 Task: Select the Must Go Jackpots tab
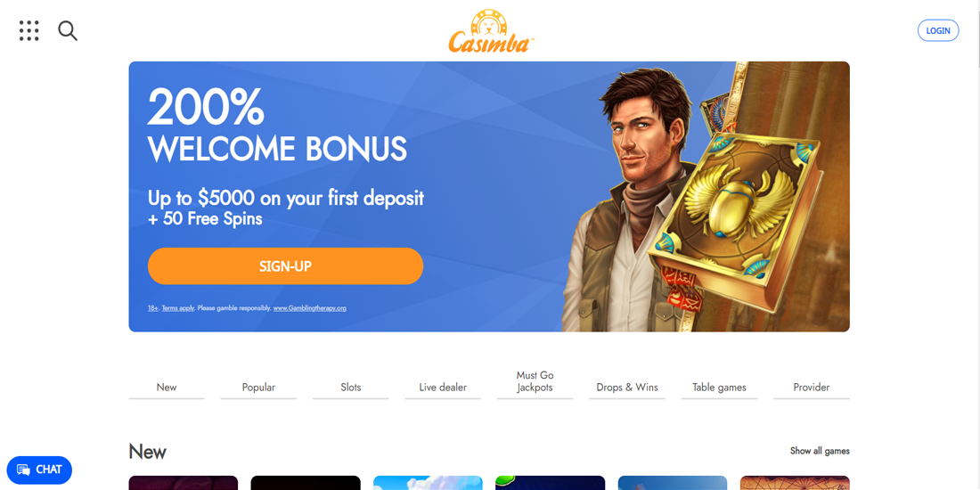[x=535, y=382]
